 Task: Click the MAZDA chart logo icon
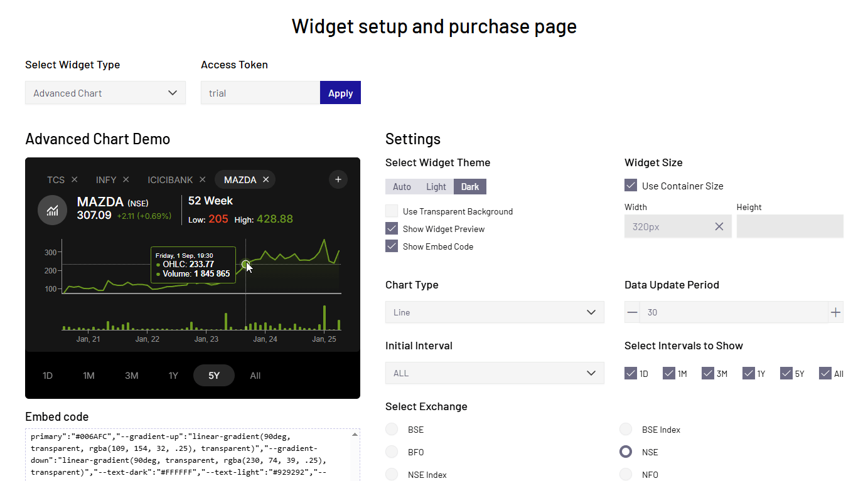pyautogui.click(x=53, y=211)
